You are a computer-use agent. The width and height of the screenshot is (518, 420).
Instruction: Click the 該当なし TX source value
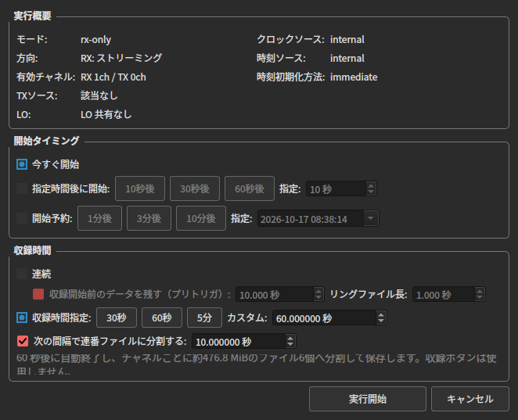pyautogui.click(x=99, y=95)
